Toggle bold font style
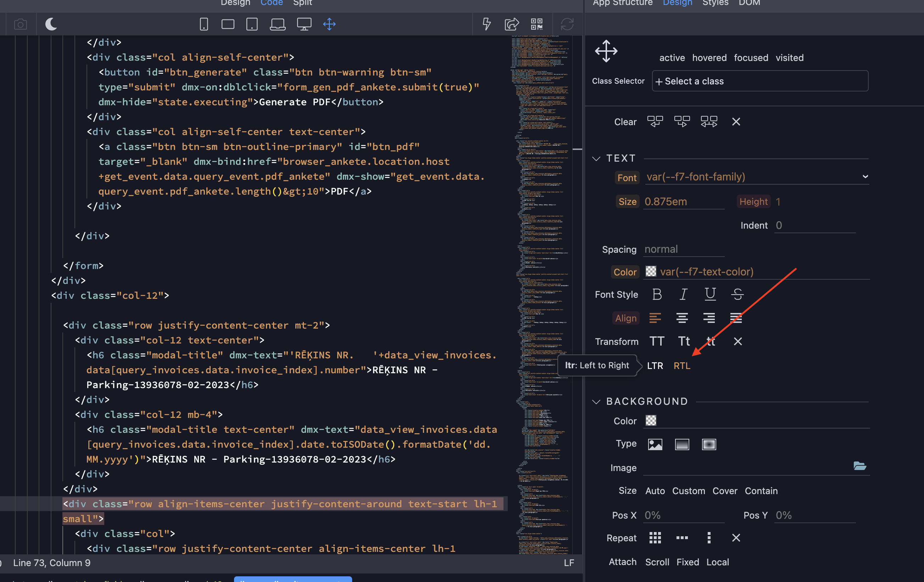Screen dimensions: 924x582 657,294
